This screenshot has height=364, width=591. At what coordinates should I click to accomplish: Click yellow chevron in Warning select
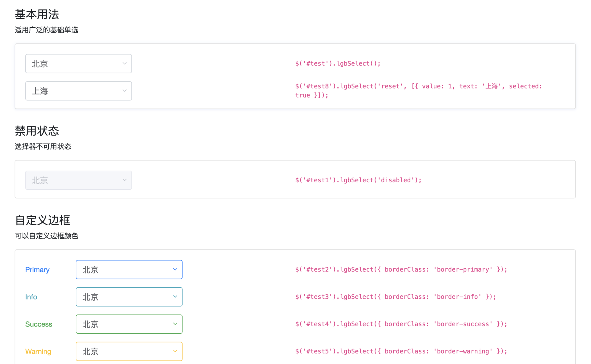pos(175,351)
